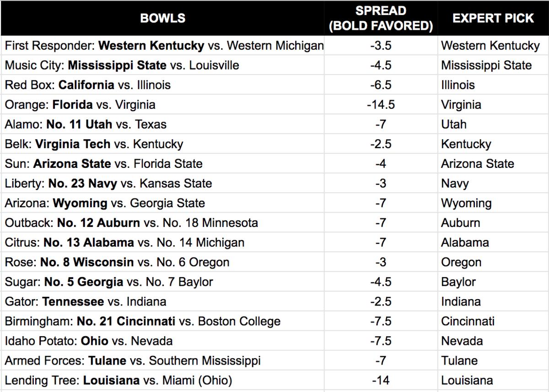Viewport: 549px width, 392px height.
Task: Select the Alabama expert pick cell
Action: click(x=465, y=242)
